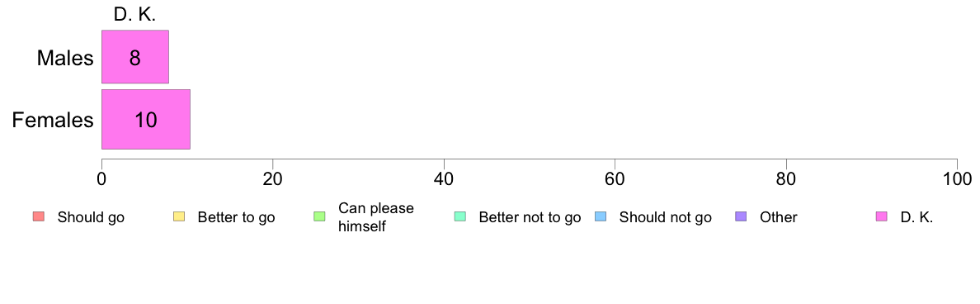
Task: Select the green Can please himself swatch
Action: pyautogui.click(x=318, y=217)
